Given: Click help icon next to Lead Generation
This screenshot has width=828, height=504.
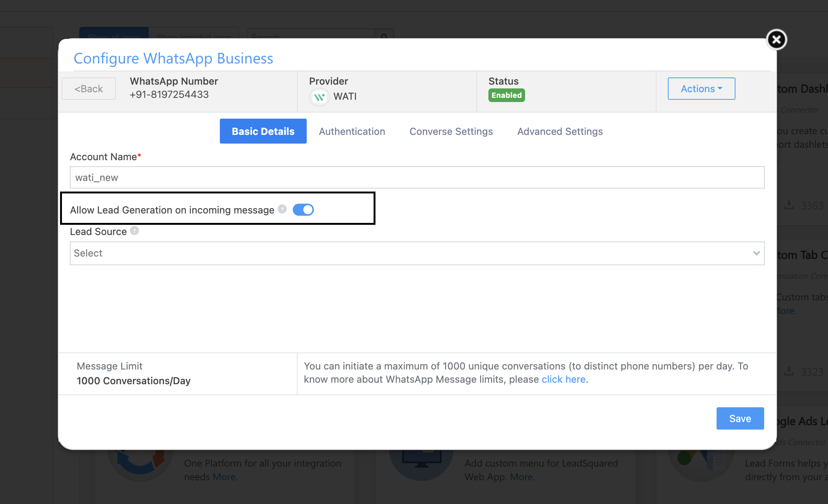Looking at the screenshot, I should (x=282, y=209).
